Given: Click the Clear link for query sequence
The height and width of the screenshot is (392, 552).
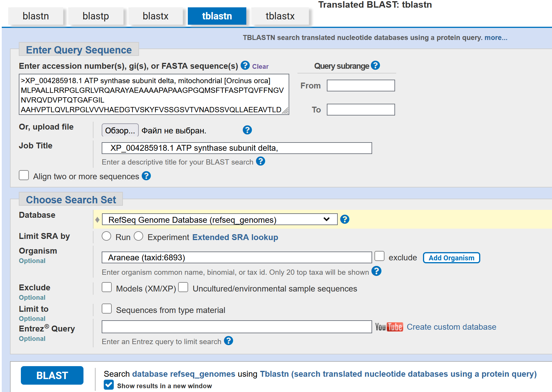Looking at the screenshot, I should pos(260,66).
